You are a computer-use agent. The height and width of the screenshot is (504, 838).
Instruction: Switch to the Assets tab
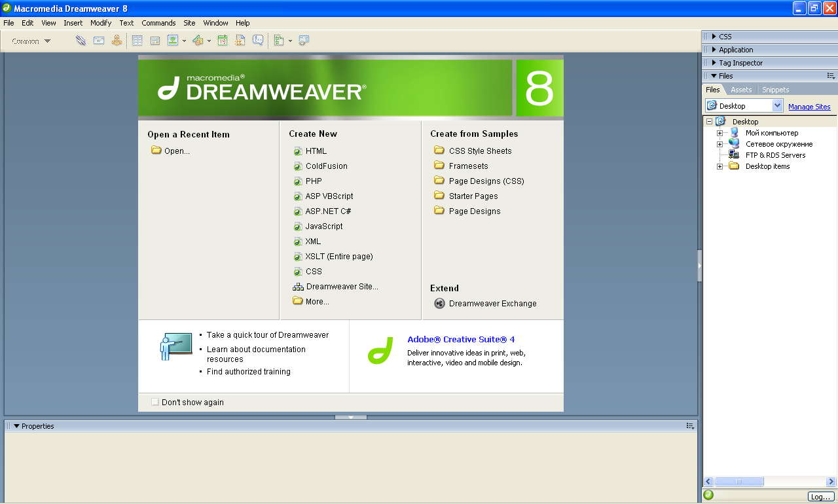point(741,90)
